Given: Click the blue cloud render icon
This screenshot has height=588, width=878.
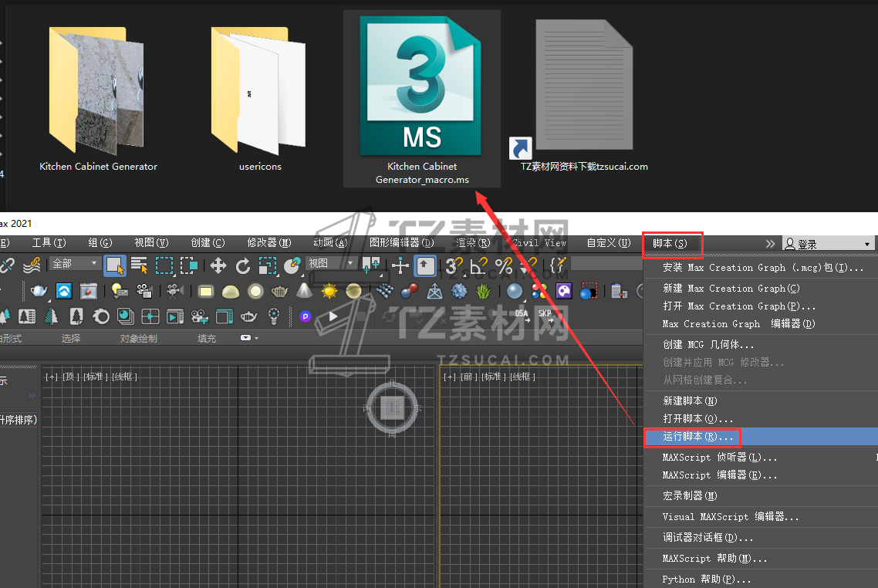Looking at the screenshot, I should click(x=64, y=291).
